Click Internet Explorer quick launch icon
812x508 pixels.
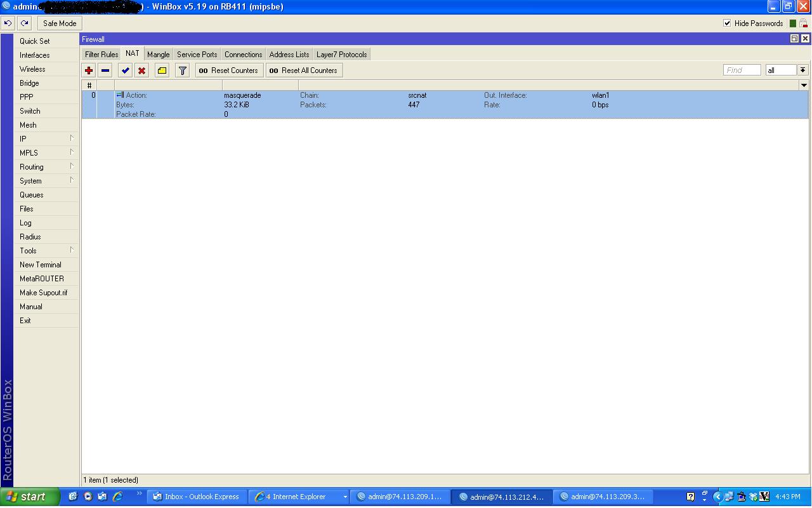[117, 497]
